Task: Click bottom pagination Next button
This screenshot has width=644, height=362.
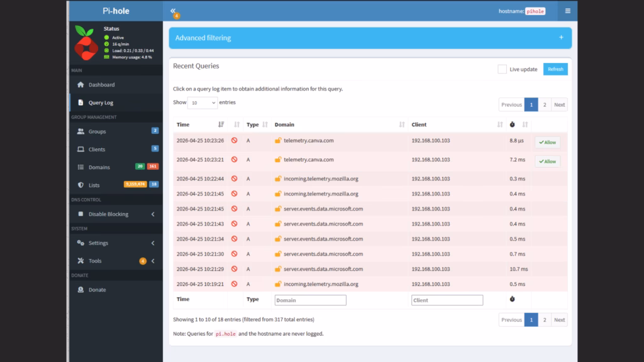Action: 559,320
